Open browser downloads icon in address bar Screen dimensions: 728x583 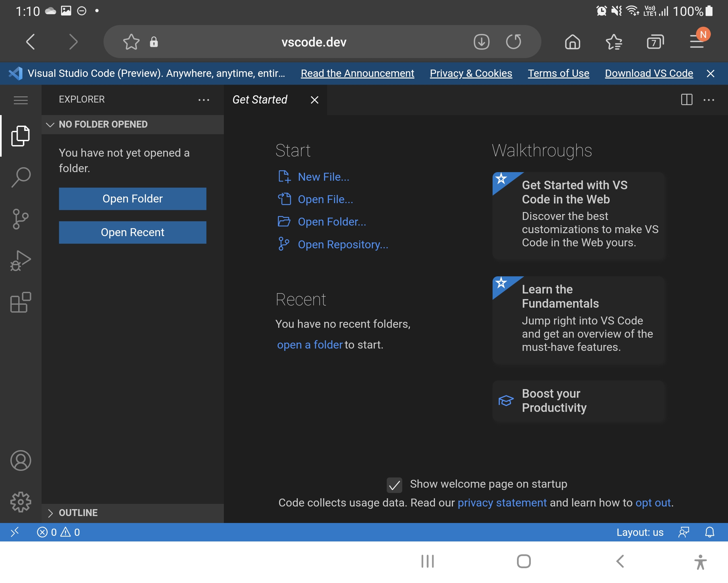point(481,42)
